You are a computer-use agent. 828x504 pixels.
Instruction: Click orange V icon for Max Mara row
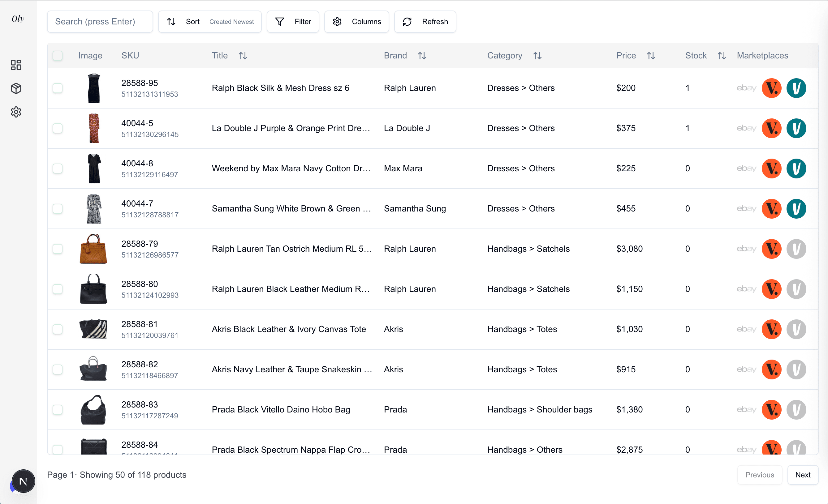click(x=772, y=168)
